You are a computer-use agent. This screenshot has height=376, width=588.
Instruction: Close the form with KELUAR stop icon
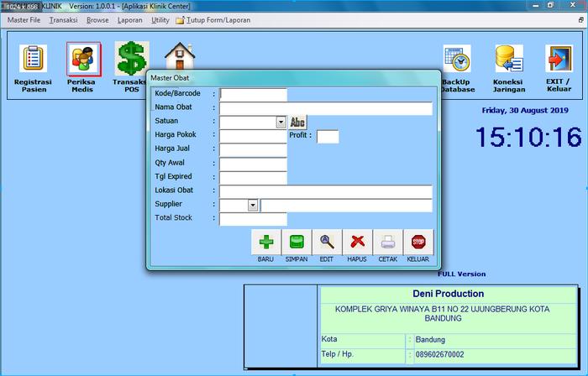pyautogui.click(x=418, y=242)
